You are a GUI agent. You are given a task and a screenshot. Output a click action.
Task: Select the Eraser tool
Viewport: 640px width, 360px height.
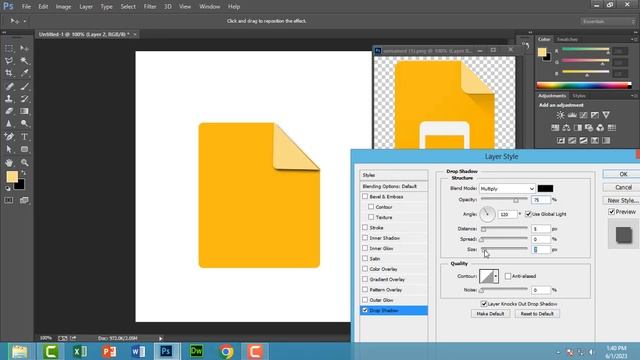pos(9,111)
